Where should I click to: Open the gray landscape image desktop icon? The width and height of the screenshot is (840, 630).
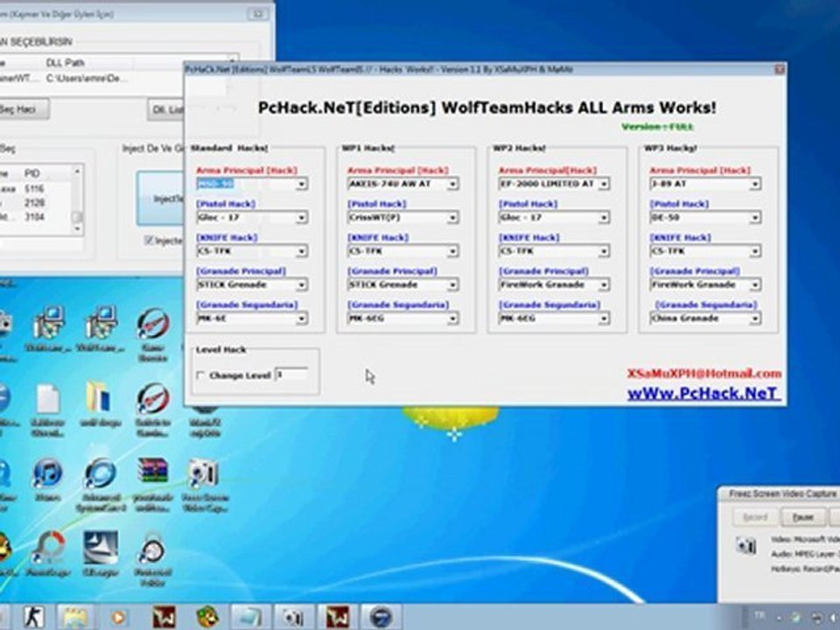100,554
